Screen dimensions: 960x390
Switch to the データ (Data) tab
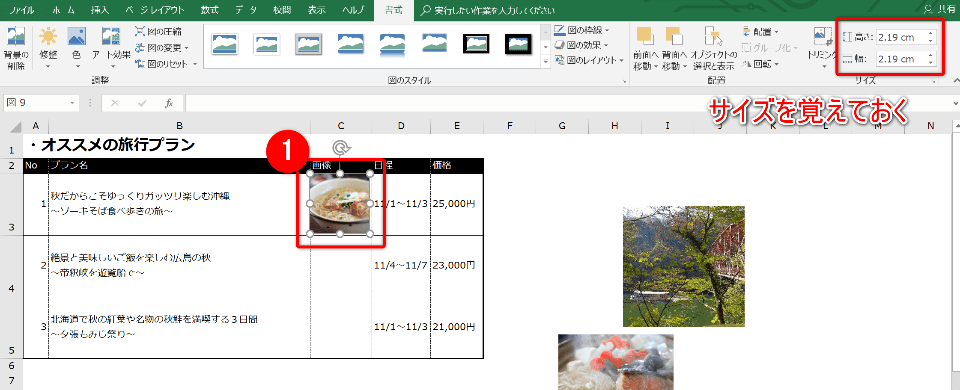(x=247, y=10)
